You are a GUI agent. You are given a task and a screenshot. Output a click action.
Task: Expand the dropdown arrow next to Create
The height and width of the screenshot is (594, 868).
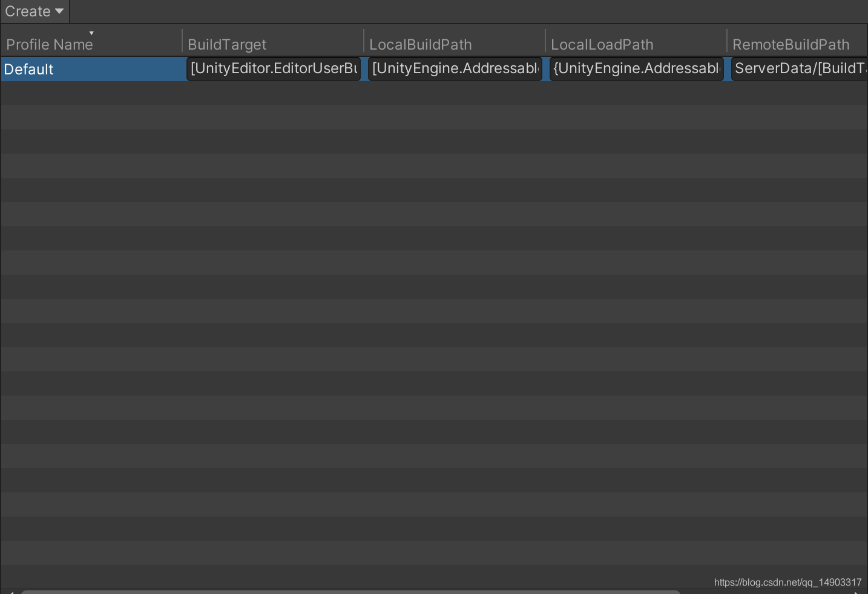click(59, 11)
